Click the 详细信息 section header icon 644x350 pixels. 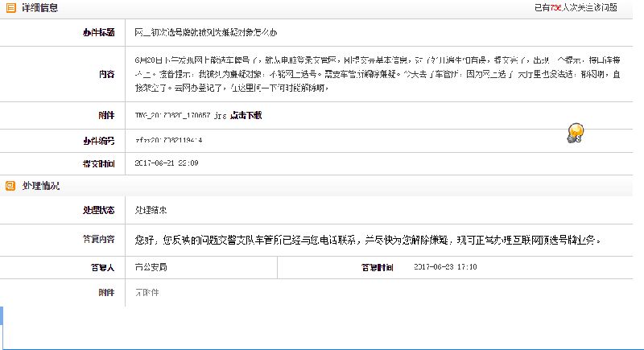point(10,7)
